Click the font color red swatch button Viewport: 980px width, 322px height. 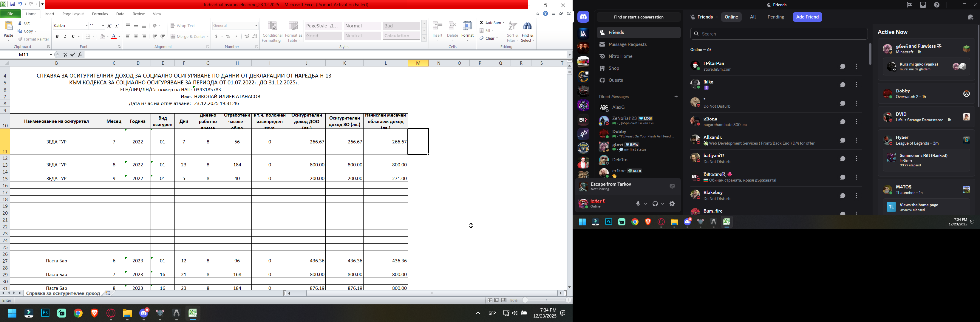tap(114, 37)
